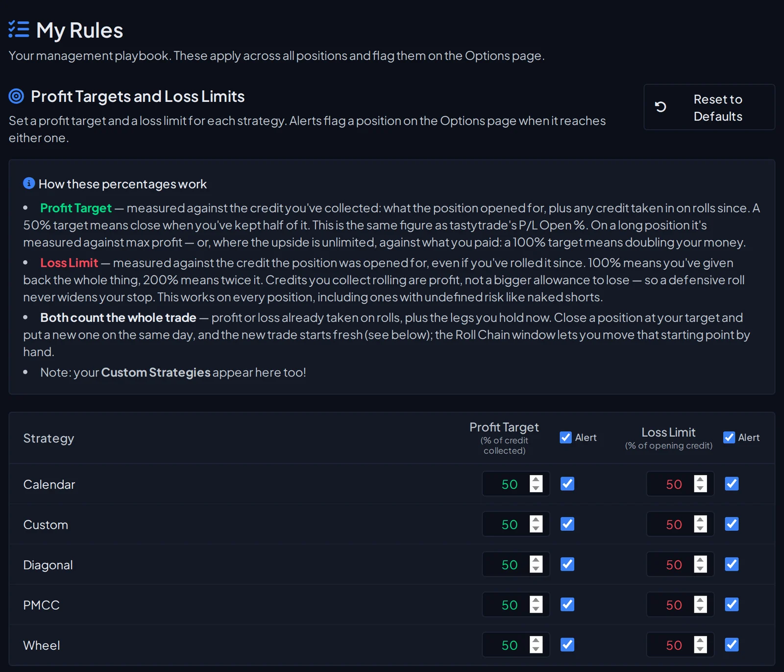
Task: Click the Profit Target column header text
Action: [504, 427]
